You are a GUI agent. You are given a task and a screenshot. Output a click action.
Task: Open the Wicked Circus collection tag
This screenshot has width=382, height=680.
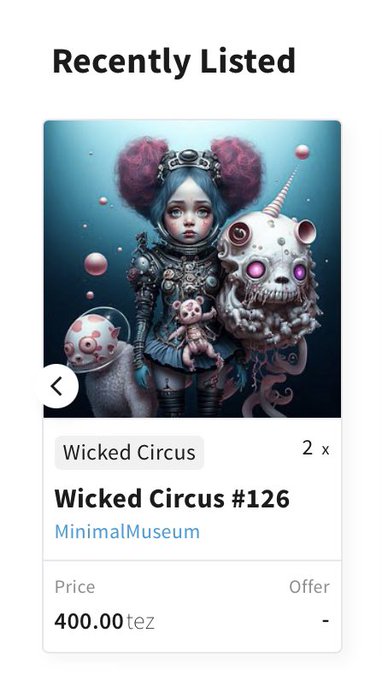click(x=129, y=452)
